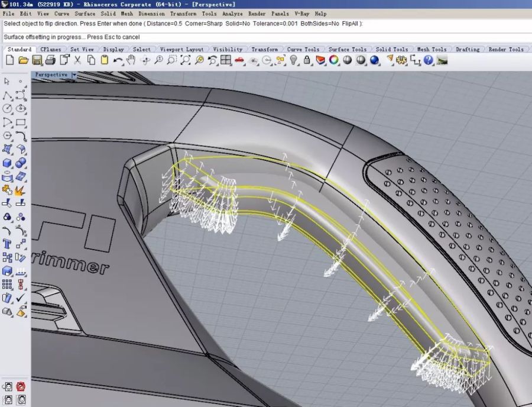The image size is (532, 407).
Task: Click the Box solid tool icon
Action: [8, 163]
